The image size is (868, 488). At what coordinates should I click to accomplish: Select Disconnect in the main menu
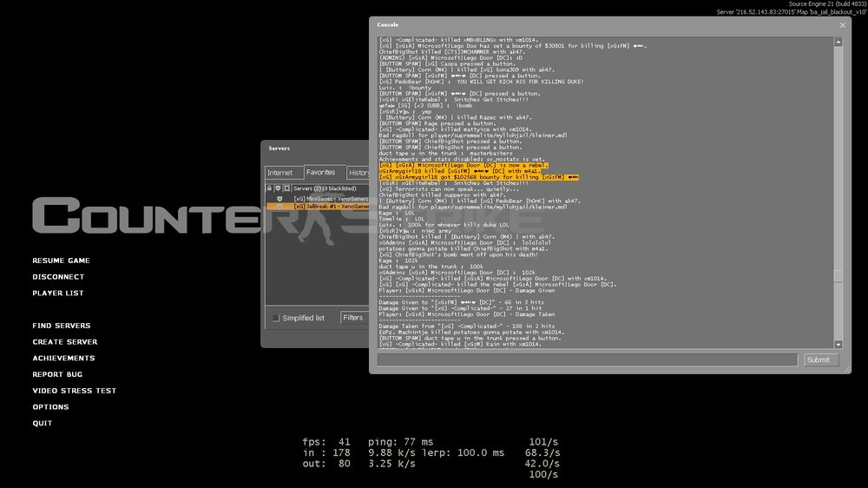click(x=58, y=276)
